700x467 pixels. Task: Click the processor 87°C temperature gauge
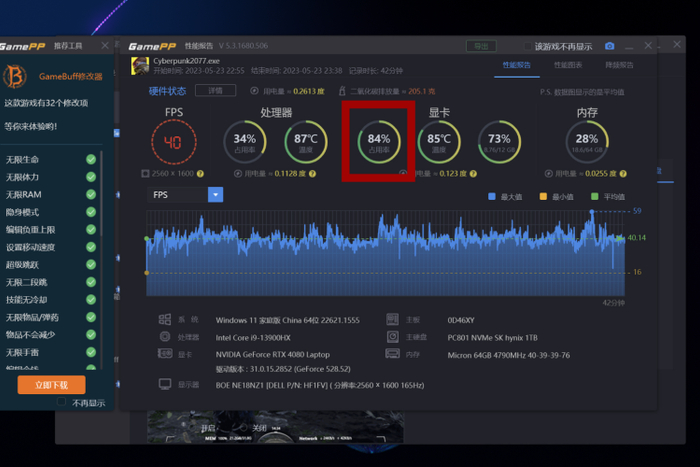pyautogui.click(x=306, y=142)
